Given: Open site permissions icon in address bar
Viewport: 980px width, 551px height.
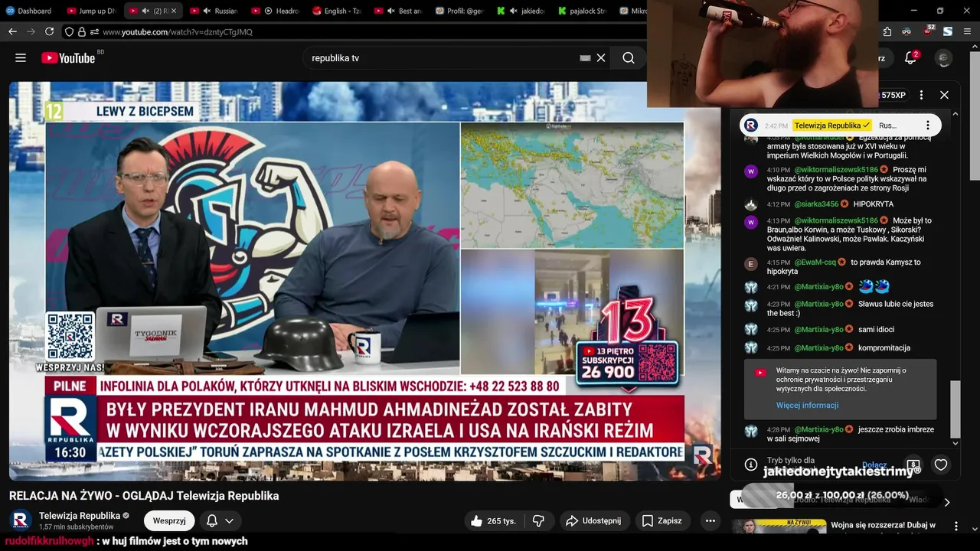Looking at the screenshot, I should click(94, 31).
